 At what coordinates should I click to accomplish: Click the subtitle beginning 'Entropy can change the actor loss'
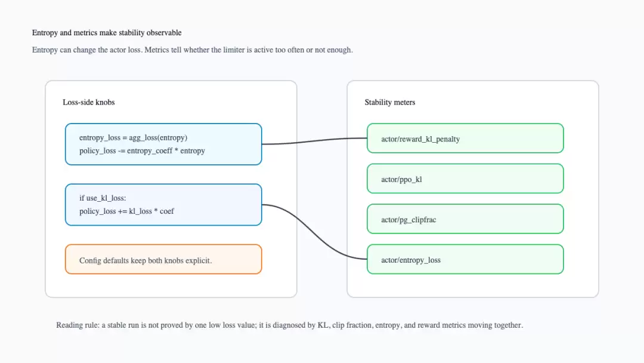pos(192,50)
